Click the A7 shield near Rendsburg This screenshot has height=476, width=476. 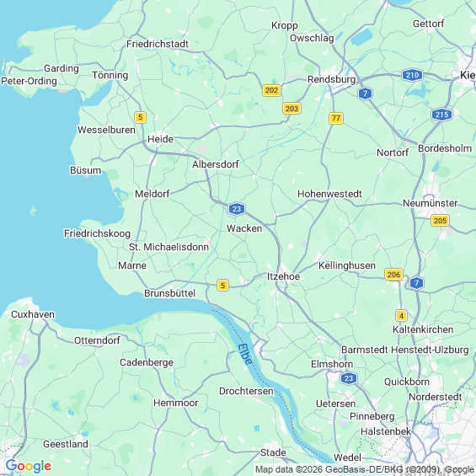tap(365, 94)
